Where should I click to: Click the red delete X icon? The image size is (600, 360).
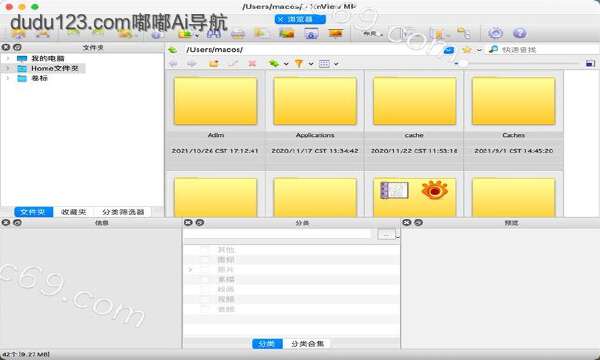[x=252, y=64]
